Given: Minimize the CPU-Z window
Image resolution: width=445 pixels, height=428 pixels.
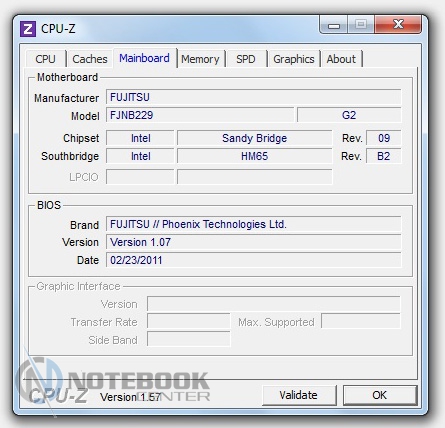Looking at the screenshot, I should coord(334,25).
